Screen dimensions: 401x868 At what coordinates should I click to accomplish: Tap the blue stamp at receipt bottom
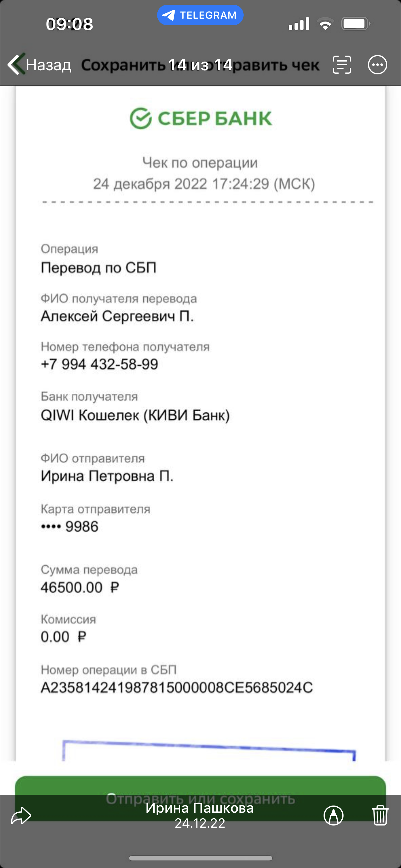coord(209,750)
